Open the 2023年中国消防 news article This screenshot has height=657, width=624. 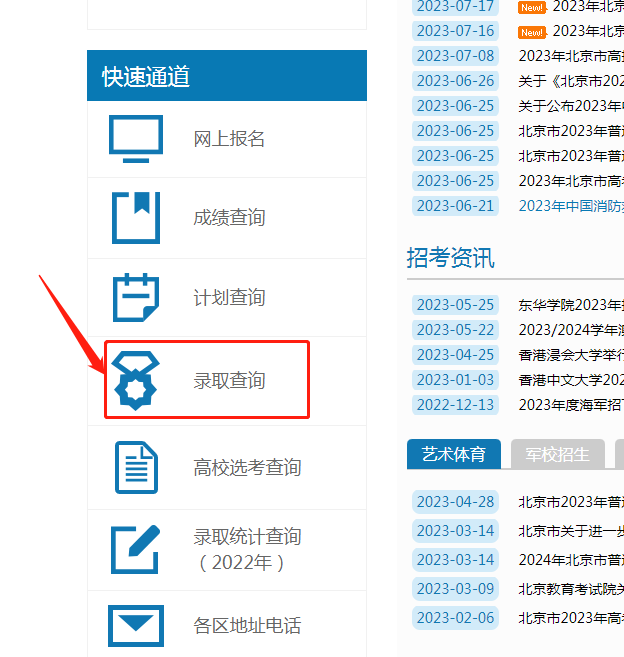tap(570, 206)
